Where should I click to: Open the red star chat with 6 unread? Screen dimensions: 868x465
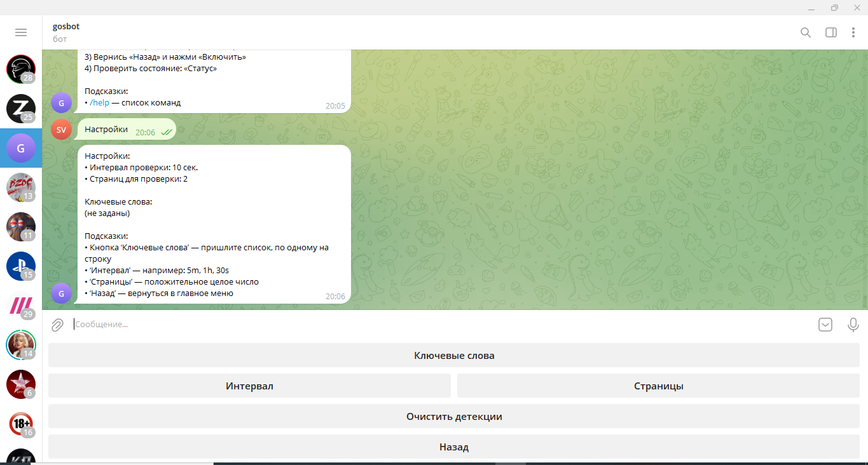pos(21,384)
